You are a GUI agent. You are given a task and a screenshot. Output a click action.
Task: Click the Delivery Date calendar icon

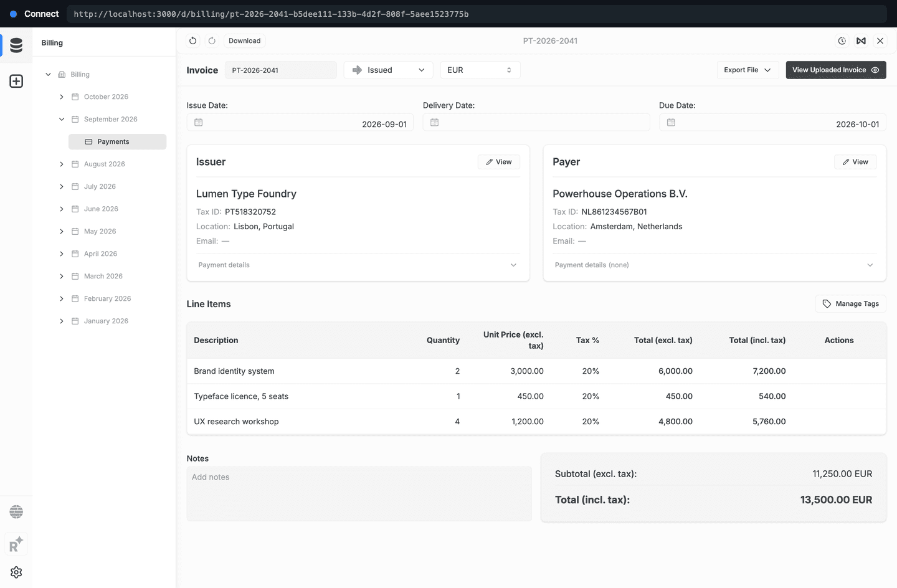(x=435, y=123)
